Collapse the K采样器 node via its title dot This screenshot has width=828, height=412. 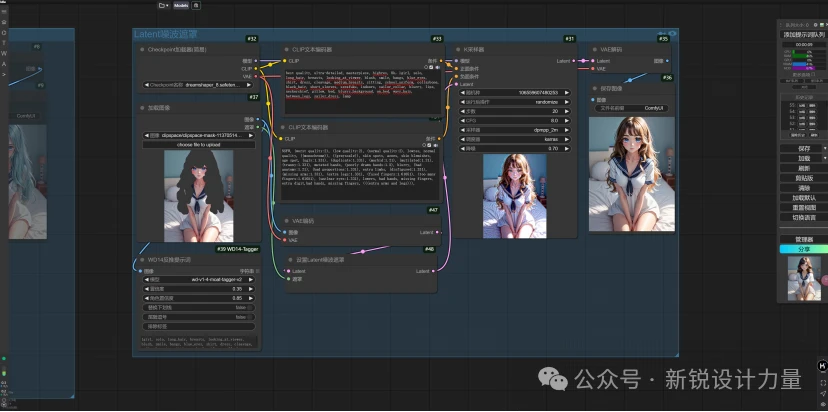(x=458, y=50)
